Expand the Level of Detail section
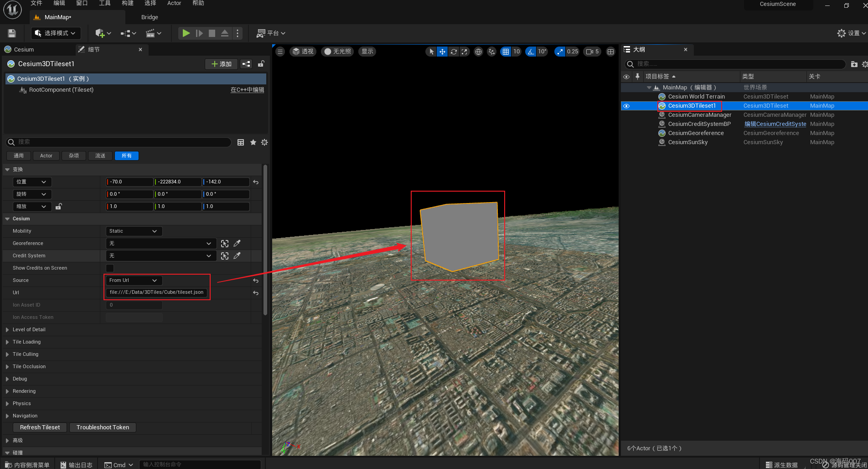Image resolution: width=868 pixels, height=469 pixels. (x=7, y=329)
